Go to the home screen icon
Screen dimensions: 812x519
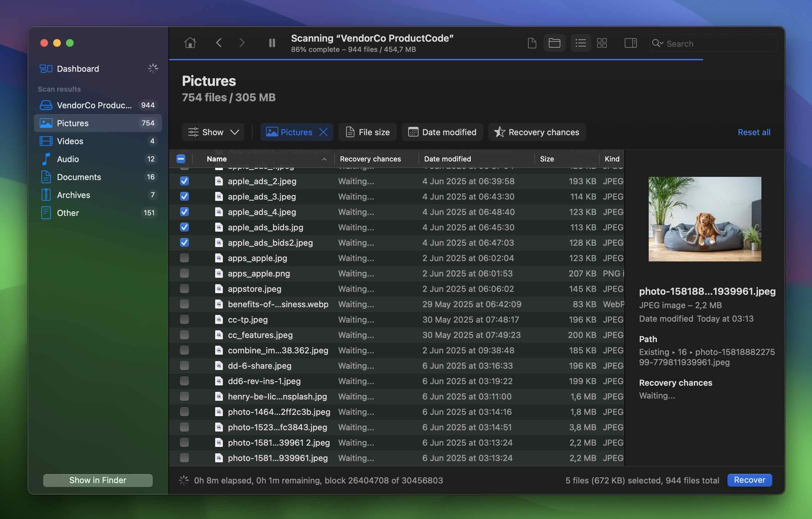[190, 43]
